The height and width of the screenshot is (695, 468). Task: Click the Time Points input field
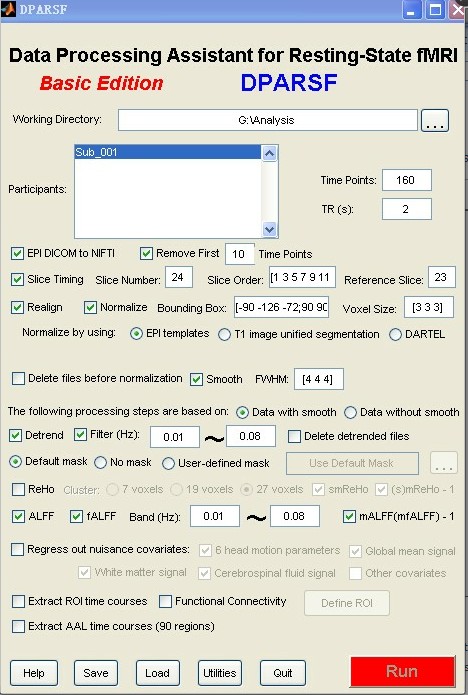point(406,180)
